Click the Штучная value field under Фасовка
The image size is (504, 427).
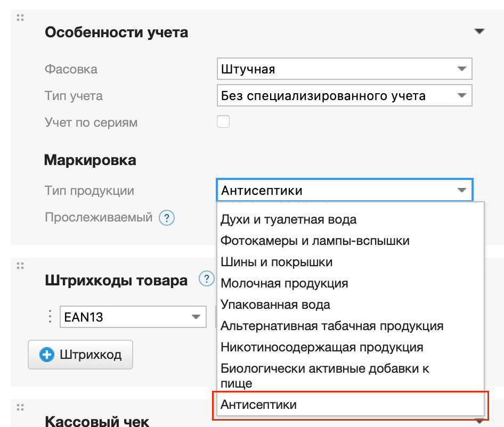tap(320, 69)
